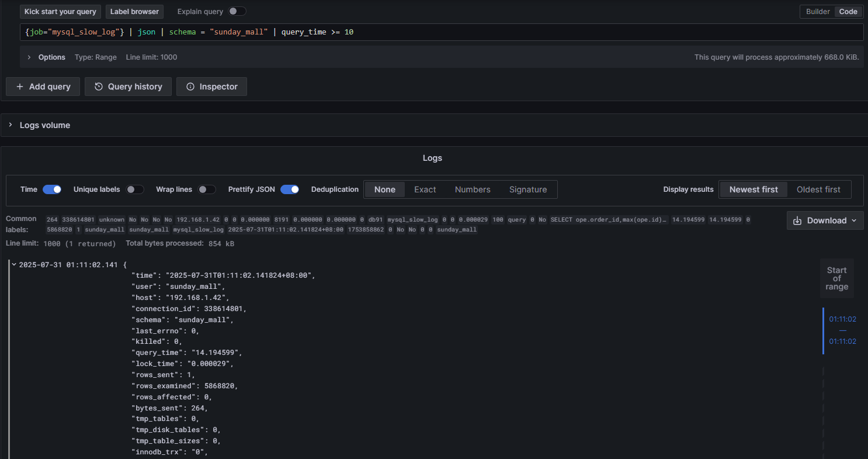Image resolution: width=868 pixels, height=459 pixels.
Task: Click the db91 common label
Action: pyautogui.click(x=375, y=220)
